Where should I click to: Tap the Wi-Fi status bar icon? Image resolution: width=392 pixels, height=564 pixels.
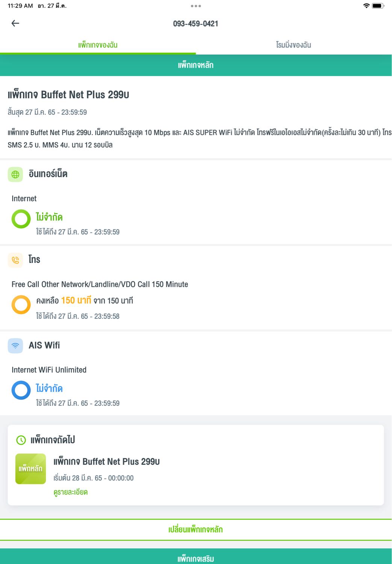pyautogui.click(x=366, y=6)
